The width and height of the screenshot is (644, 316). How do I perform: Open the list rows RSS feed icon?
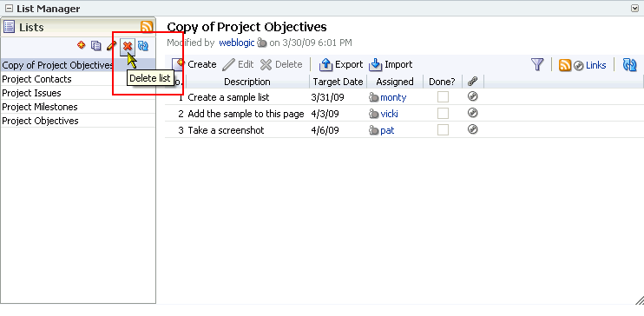click(x=565, y=65)
